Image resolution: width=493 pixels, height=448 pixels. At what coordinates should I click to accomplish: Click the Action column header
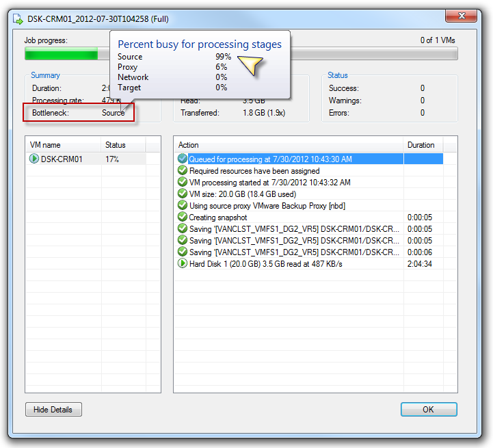287,145
